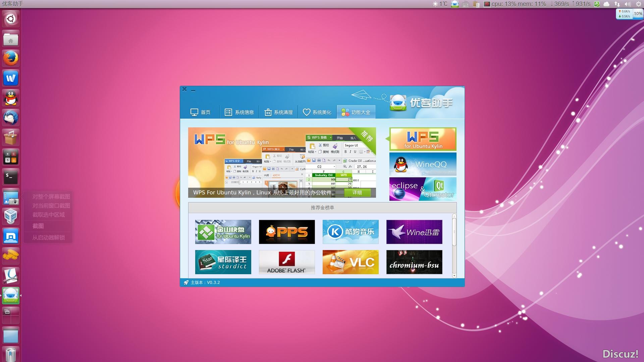Click scrollbar down arrow in recommendations list

(x=454, y=276)
